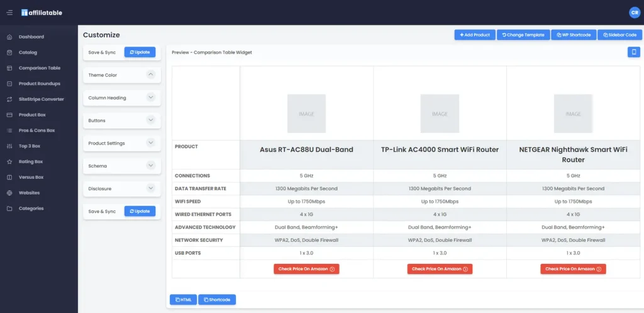This screenshot has height=313, width=644.
Task: Open Pros & Cons Box menu item
Action: coord(36,130)
